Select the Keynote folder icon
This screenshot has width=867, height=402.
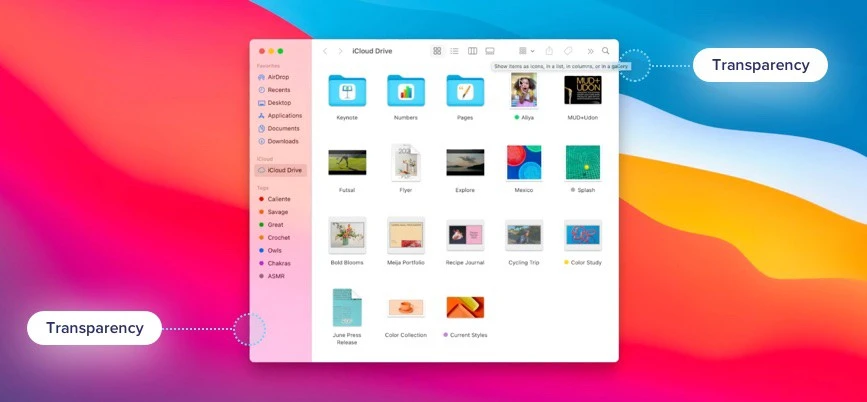[347, 90]
